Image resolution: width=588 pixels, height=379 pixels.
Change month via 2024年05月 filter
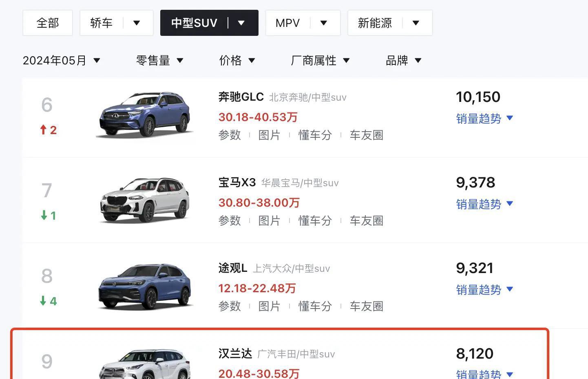click(x=61, y=61)
